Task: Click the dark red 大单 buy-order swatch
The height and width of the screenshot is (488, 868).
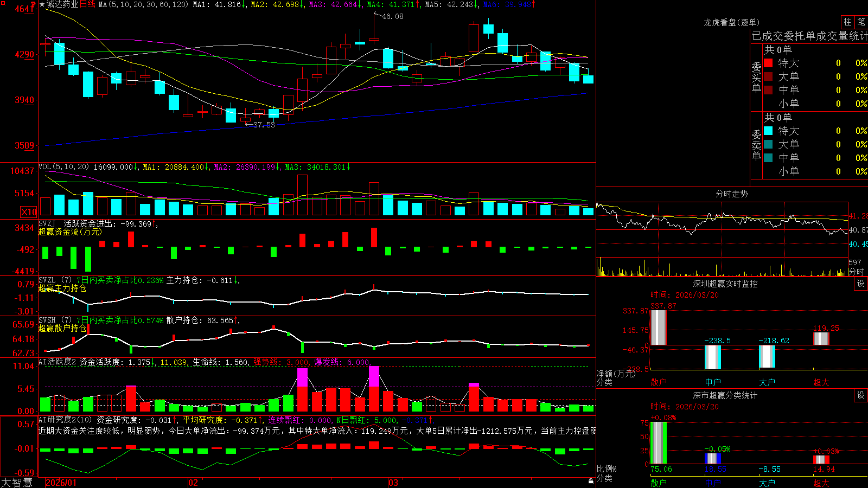Action: 768,76
